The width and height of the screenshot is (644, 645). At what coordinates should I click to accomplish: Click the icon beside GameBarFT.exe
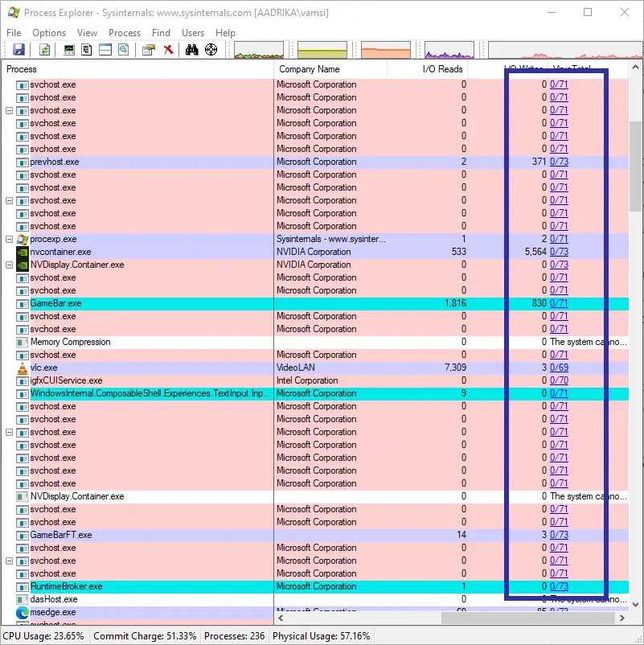click(x=22, y=535)
